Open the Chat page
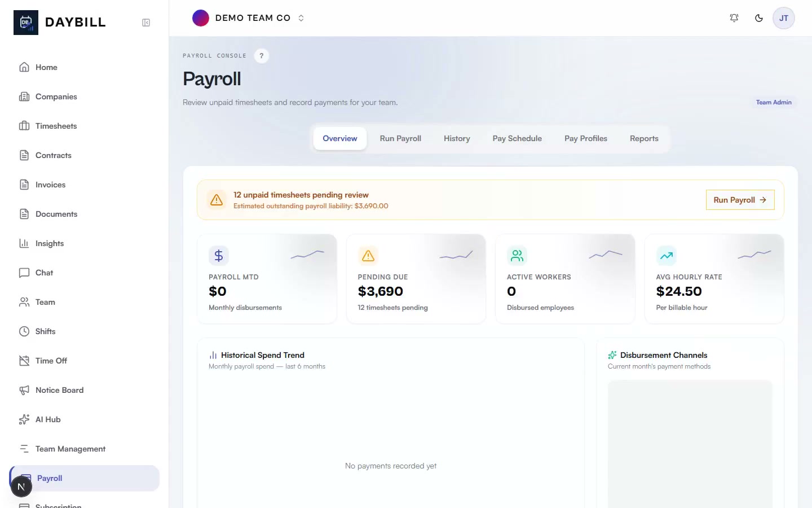 coord(85,273)
